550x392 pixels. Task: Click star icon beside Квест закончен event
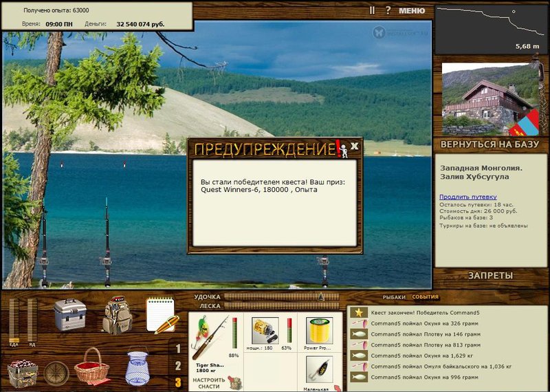click(359, 312)
